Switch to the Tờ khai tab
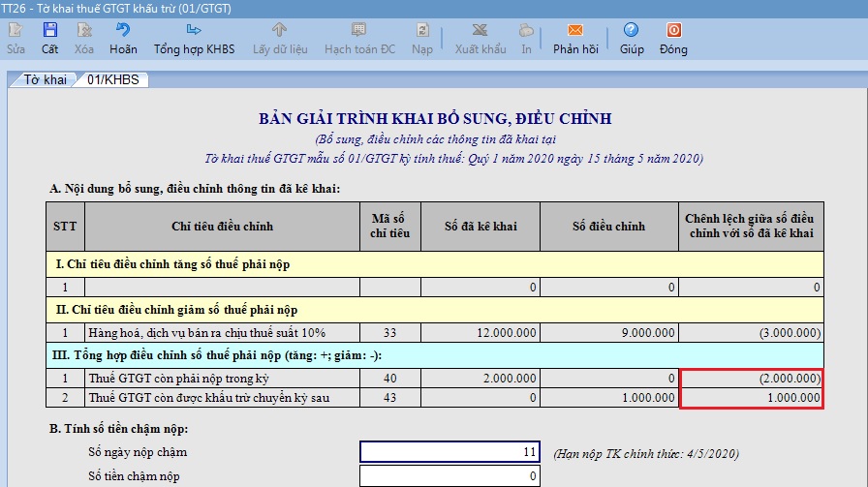This screenshot has height=487, width=868. pyautogui.click(x=45, y=79)
